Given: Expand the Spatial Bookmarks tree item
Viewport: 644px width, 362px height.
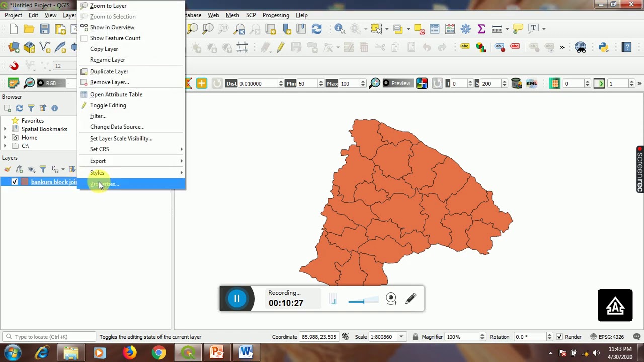Looking at the screenshot, I should (x=5, y=129).
